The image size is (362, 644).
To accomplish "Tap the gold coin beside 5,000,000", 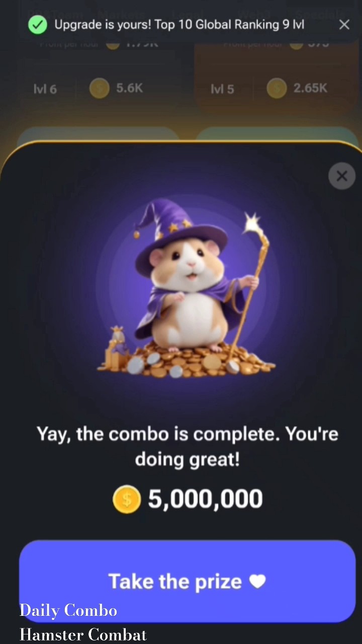I will coord(127,499).
